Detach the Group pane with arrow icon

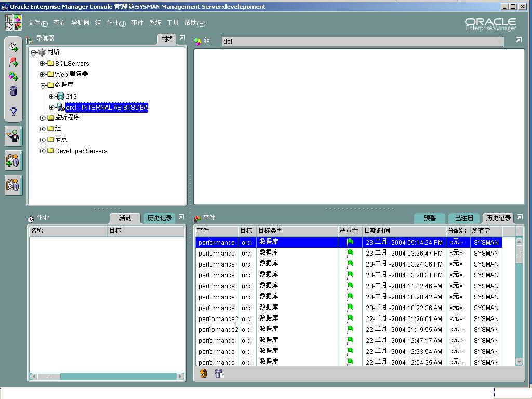pyautogui.click(x=519, y=40)
